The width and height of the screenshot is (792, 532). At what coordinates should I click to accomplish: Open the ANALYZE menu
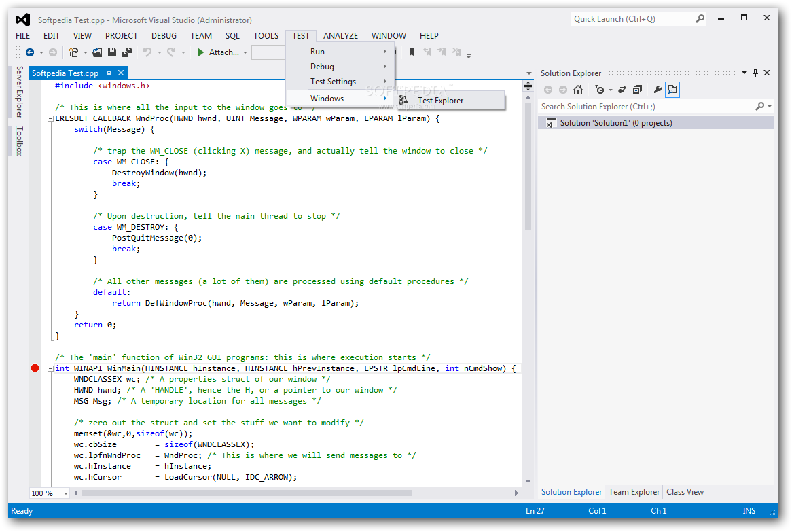(340, 36)
